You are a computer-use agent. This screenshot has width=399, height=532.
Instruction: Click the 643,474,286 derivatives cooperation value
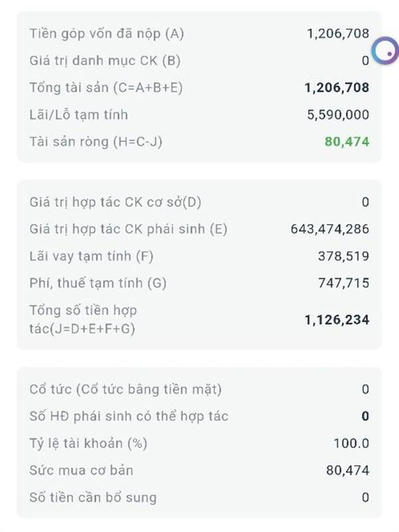coord(329,229)
